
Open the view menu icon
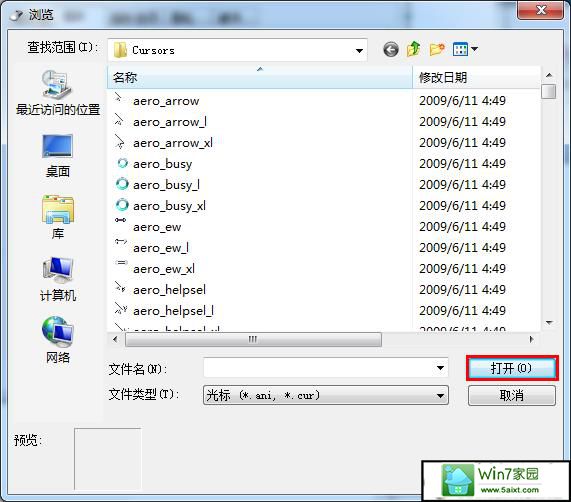(465, 49)
